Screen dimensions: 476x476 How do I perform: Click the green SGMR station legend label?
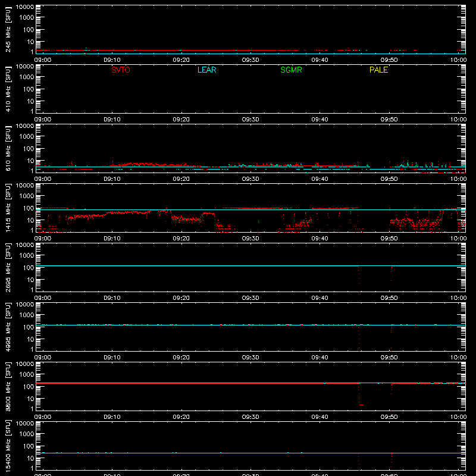(291, 70)
